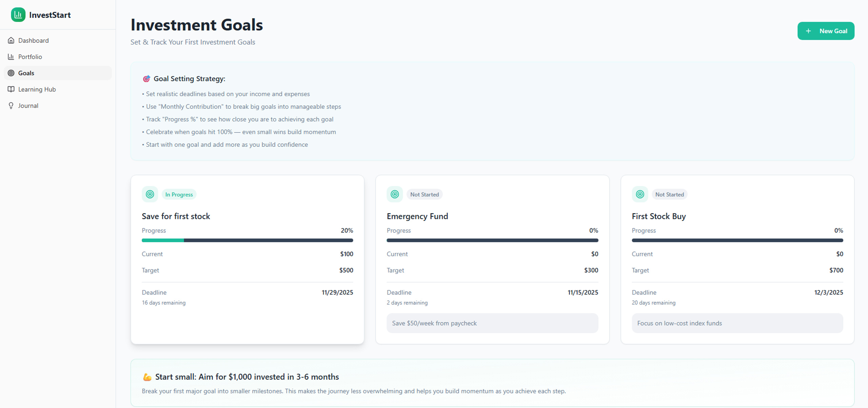Click Not Started badge on Emergency Fund

coord(425,195)
